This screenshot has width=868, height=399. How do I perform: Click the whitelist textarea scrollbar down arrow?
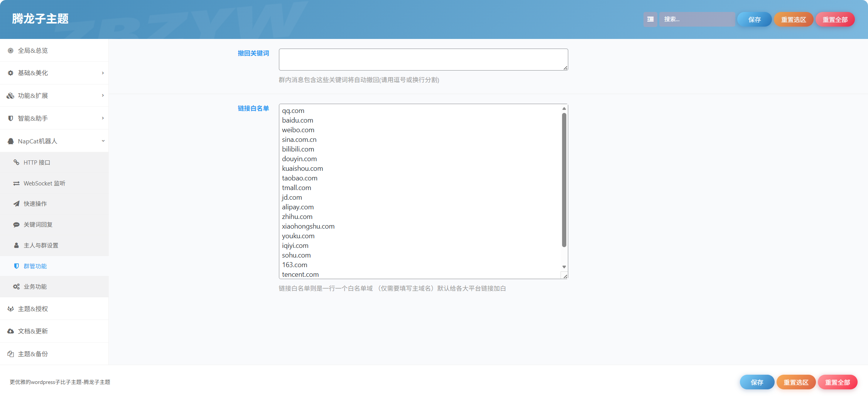[564, 267]
